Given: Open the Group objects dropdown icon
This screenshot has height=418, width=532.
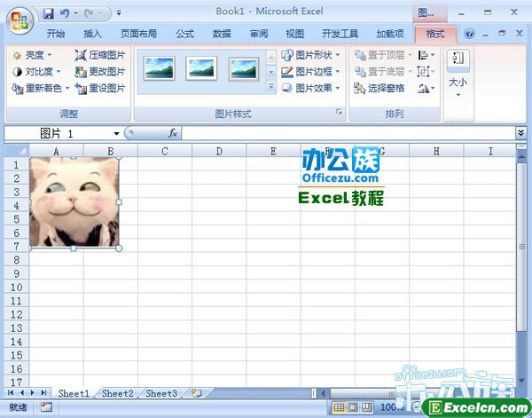Looking at the screenshot, I should tap(426, 71).
